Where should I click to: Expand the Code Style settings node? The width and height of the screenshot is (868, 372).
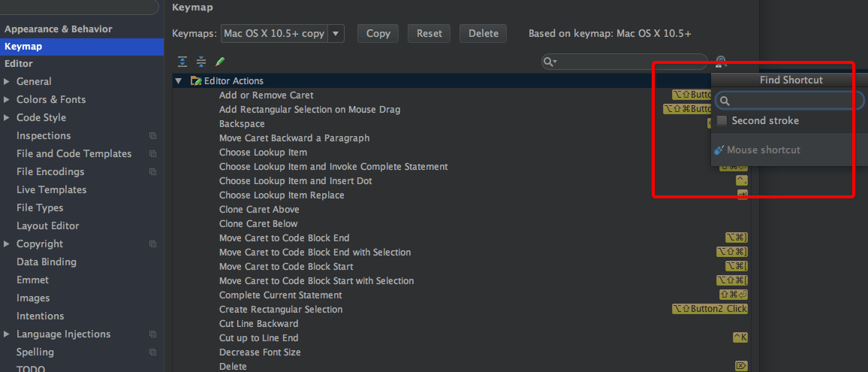click(x=7, y=118)
